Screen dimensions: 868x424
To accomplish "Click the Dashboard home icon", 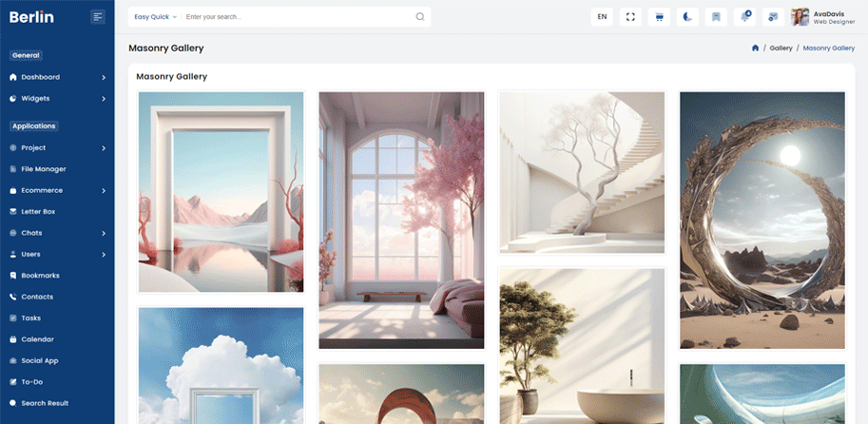I will pyautogui.click(x=13, y=77).
